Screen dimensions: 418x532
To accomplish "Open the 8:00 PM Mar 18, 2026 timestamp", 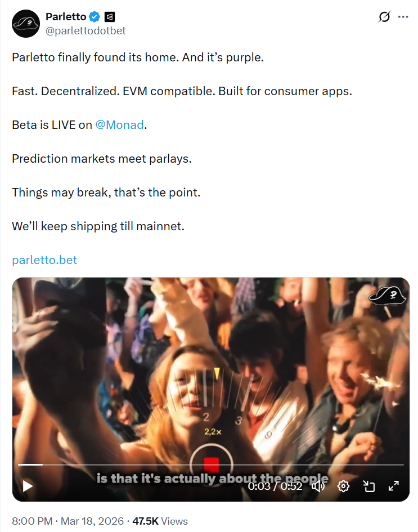I will tap(68, 521).
